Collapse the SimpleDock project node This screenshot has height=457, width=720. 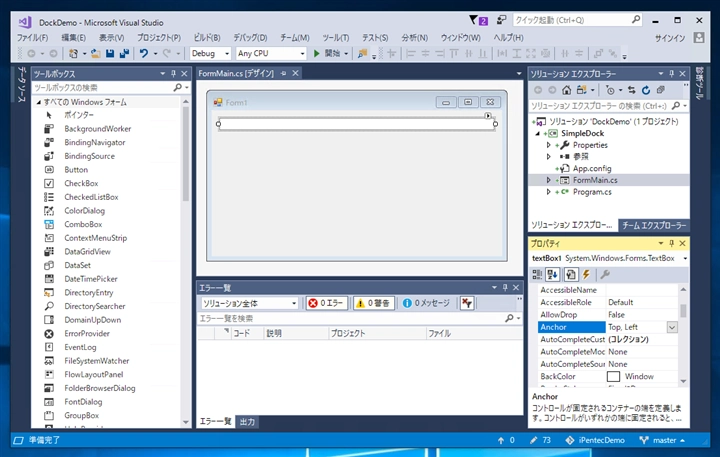538,134
